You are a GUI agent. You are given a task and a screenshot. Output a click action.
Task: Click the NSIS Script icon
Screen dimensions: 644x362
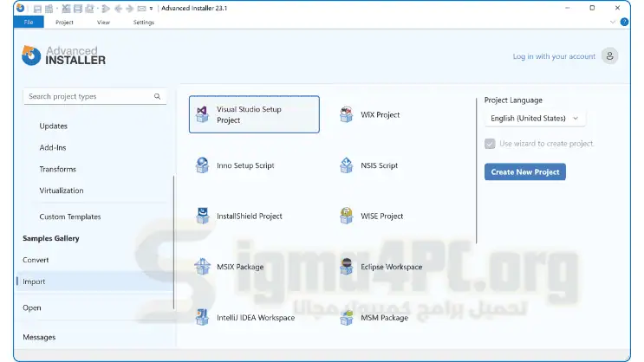click(346, 165)
